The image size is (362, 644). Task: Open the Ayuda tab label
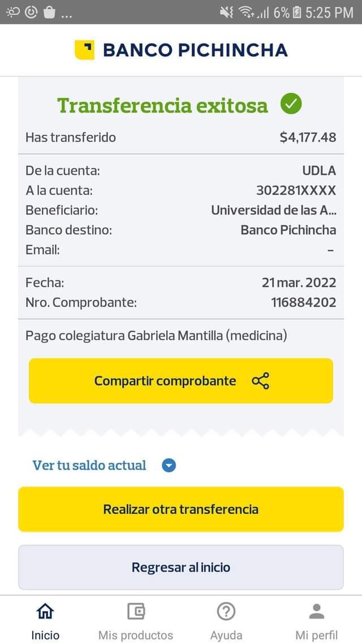click(226, 635)
